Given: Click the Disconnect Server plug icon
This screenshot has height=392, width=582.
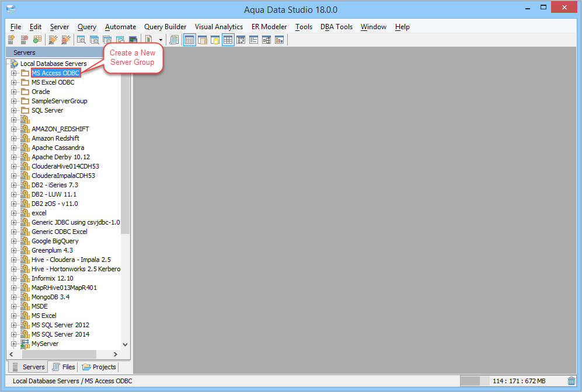Looking at the screenshot, I should pyautogui.click(x=66, y=40).
